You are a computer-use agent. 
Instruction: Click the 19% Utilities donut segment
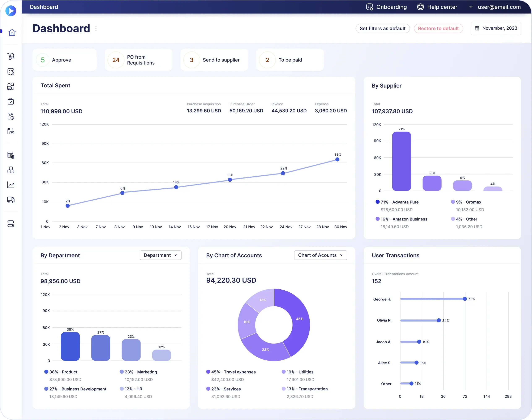pyautogui.click(x=247, y=322)
